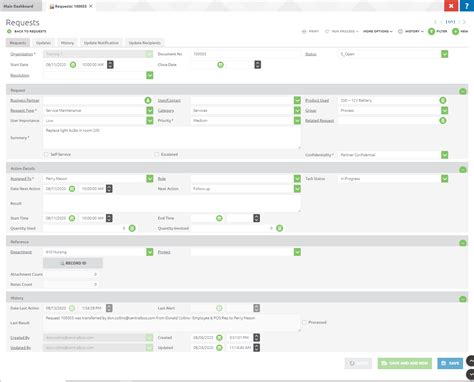The height and width of the screenshot is (382, 474).
Task: Open the Resolution dropdown
Action: point(150,75)
